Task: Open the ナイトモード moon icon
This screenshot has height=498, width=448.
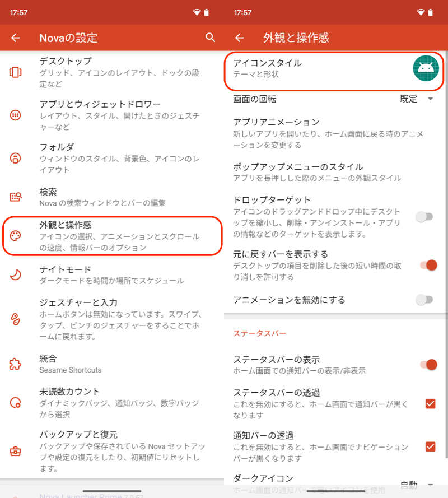Action: tap(16, 274)
